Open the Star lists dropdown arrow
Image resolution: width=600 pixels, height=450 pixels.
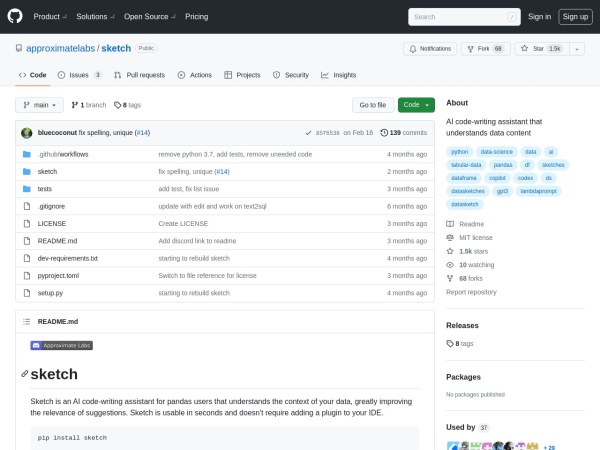pos(583,48)
